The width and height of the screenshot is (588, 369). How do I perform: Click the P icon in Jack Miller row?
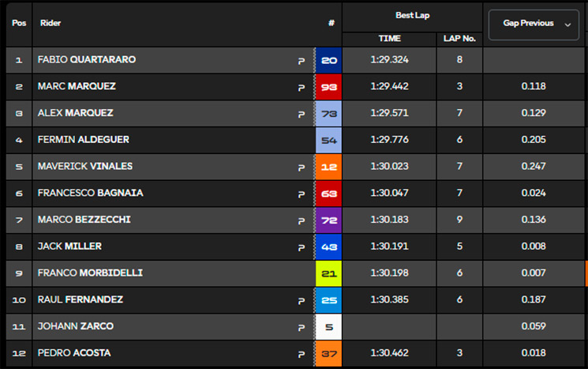301,247
